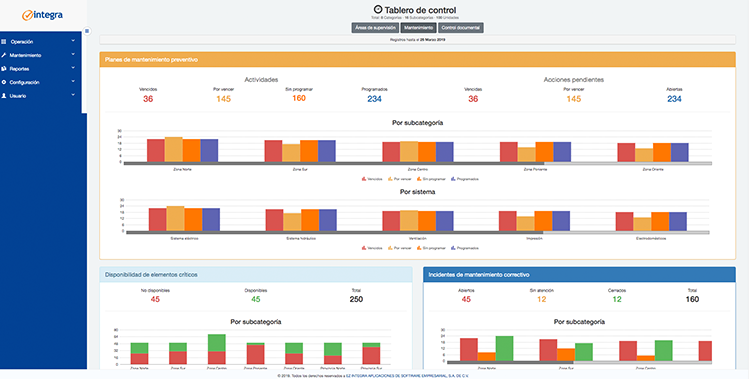Open the Usuario sidebar menu label
This screenshot has width=750, height=379.
(18, 96)
